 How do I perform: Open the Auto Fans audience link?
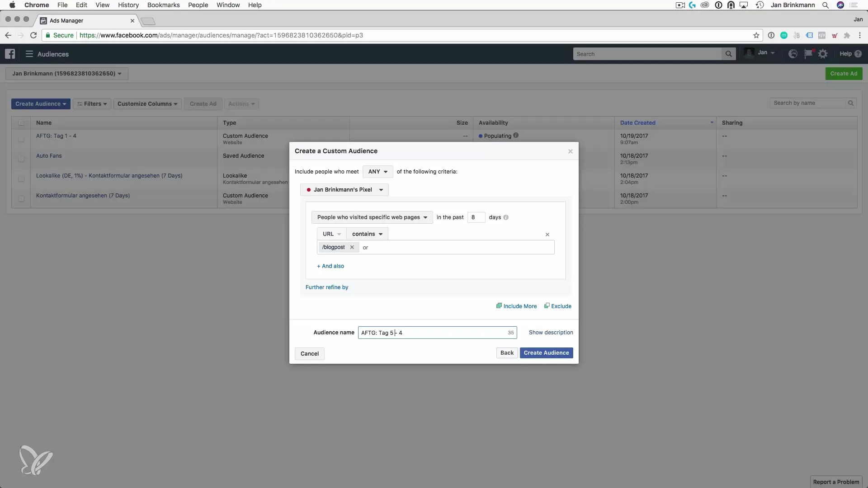tap(49, 156)
